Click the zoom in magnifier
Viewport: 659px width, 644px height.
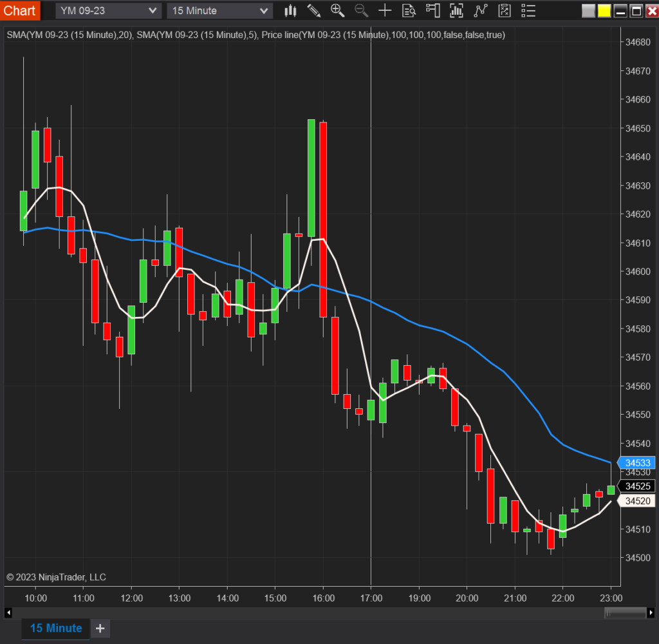click(337, 10)
